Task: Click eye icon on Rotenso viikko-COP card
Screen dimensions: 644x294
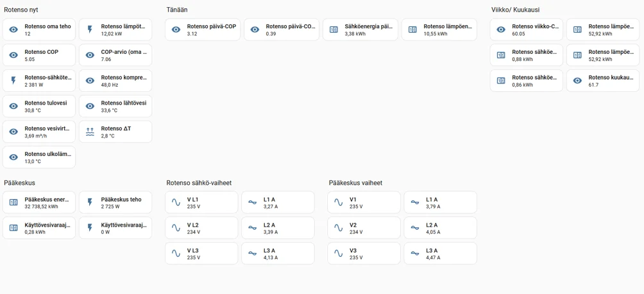Action: [501, 30]
